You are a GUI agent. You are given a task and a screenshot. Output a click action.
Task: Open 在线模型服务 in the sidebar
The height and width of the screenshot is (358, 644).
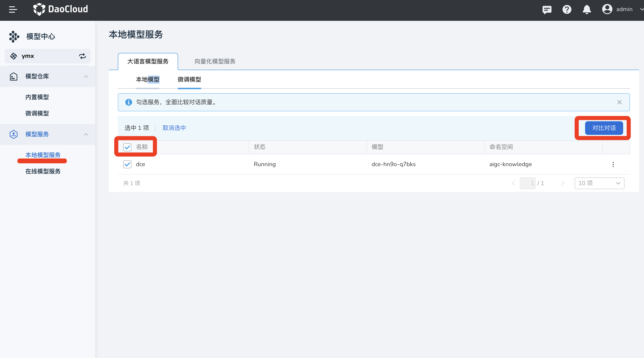pyautogui.click(x=43, y=171)
